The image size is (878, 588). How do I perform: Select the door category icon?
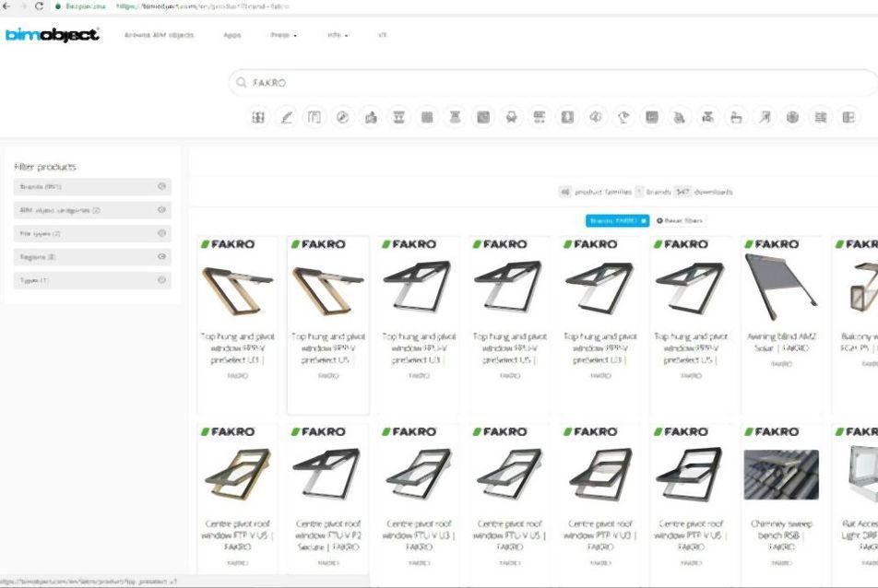pyautogui.click(x=314, y=117)
